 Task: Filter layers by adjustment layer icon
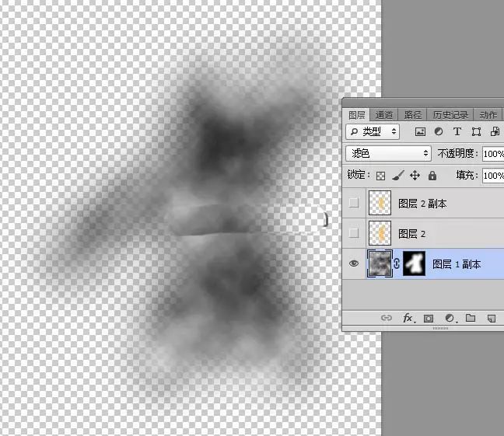pyautogui.click(x=439, y=131)
